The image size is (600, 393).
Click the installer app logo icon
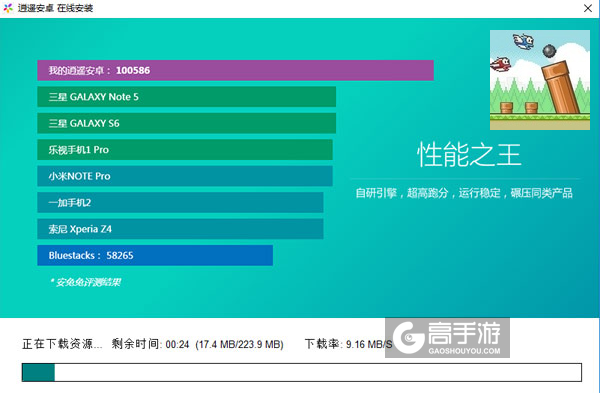coord(8,8)
